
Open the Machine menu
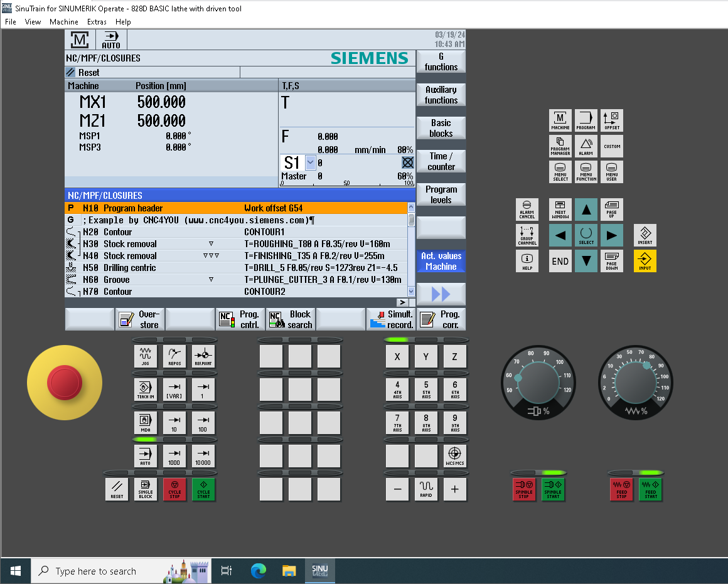[63, 22]
